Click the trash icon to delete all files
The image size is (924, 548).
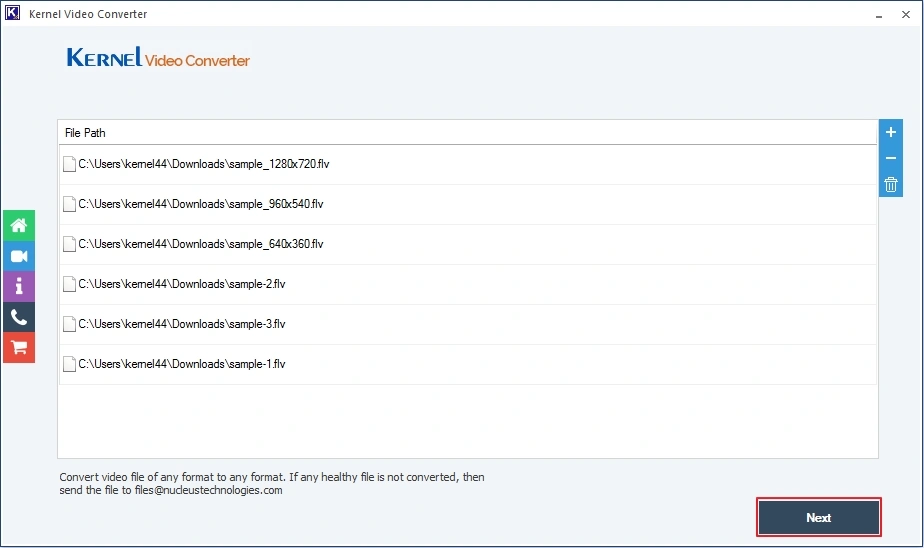click(x=890, y=184)
